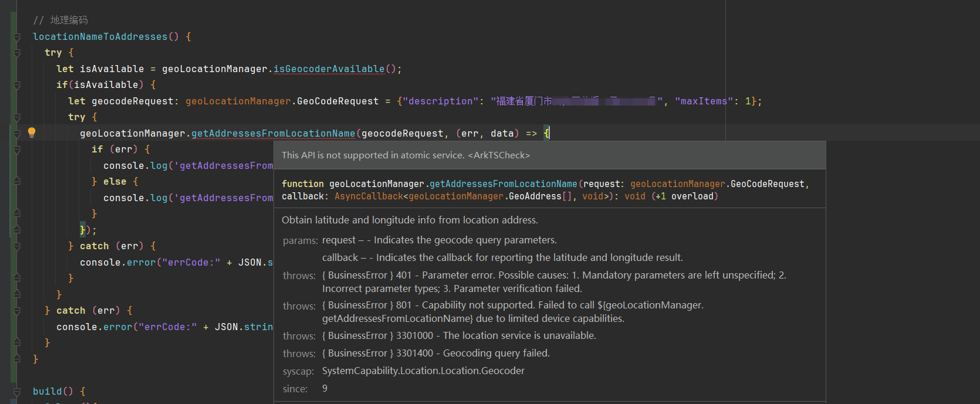This screenshot has height=404, width=980.
Task: Click the (+1 overload) text in signature
Action: (685, 196)
